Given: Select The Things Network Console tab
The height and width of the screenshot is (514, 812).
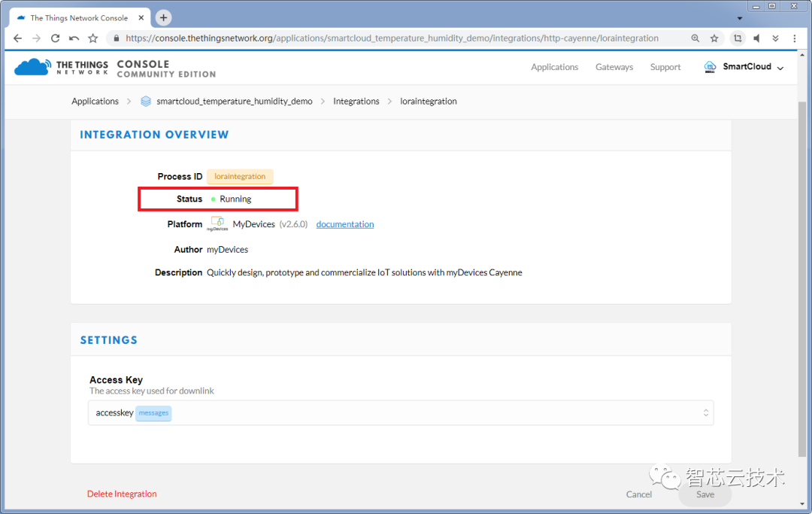Looking at the screenshot, I should 79,17.
